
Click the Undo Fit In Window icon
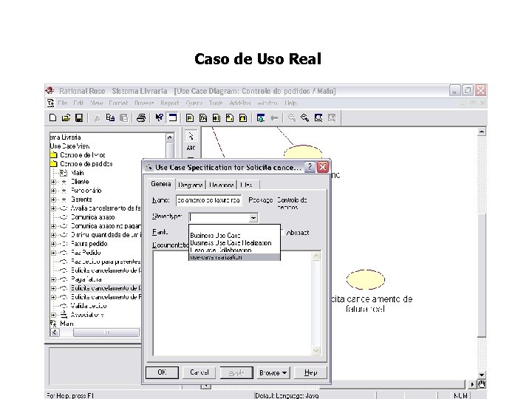pos(332,117)
